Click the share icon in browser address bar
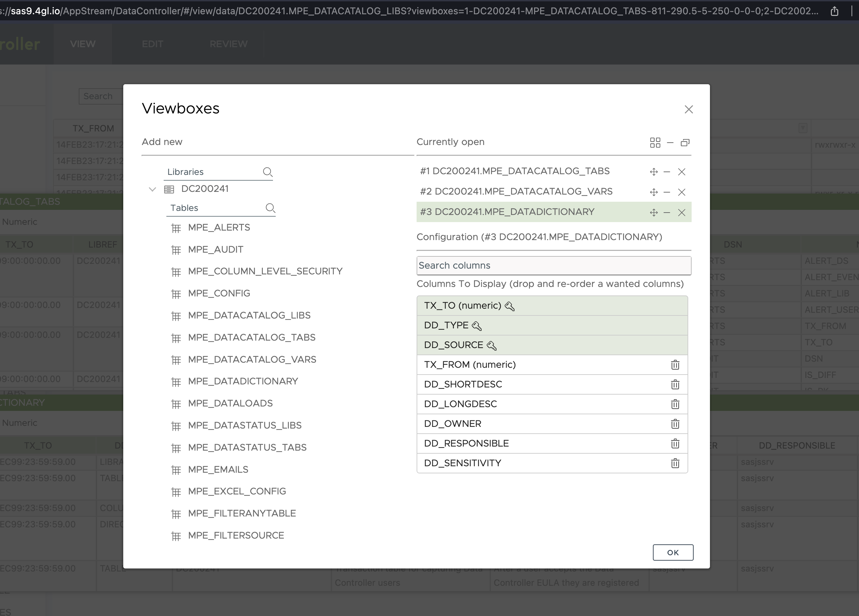This screenshot has height=616, width=859. click(x=834, y=11)
